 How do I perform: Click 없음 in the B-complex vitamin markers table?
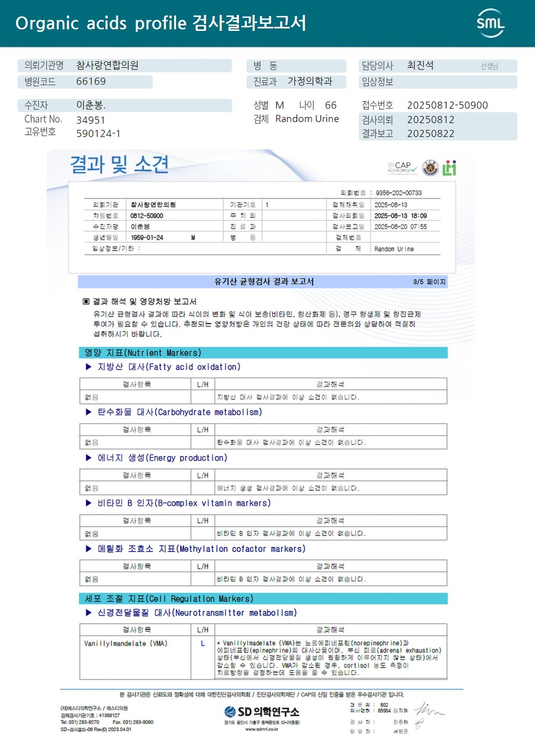pos(92,534)
